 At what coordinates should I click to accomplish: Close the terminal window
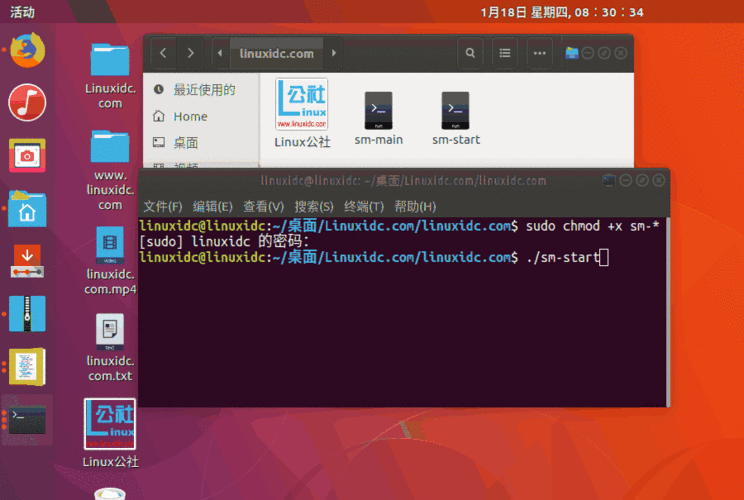point(659,180)
